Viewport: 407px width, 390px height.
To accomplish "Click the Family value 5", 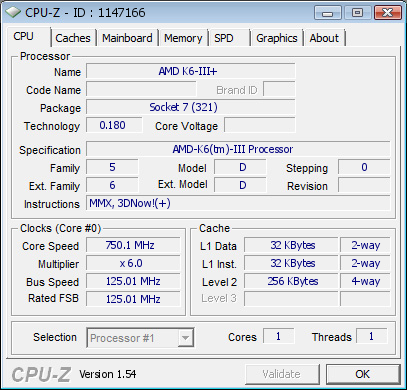I will click(112, 167).
